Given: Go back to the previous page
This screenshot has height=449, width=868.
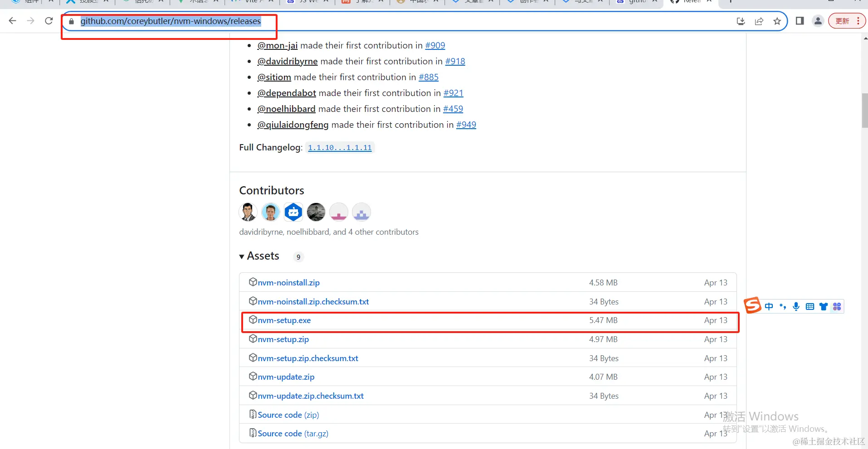Looking at the screenshot, I should (x=13, y=21).
